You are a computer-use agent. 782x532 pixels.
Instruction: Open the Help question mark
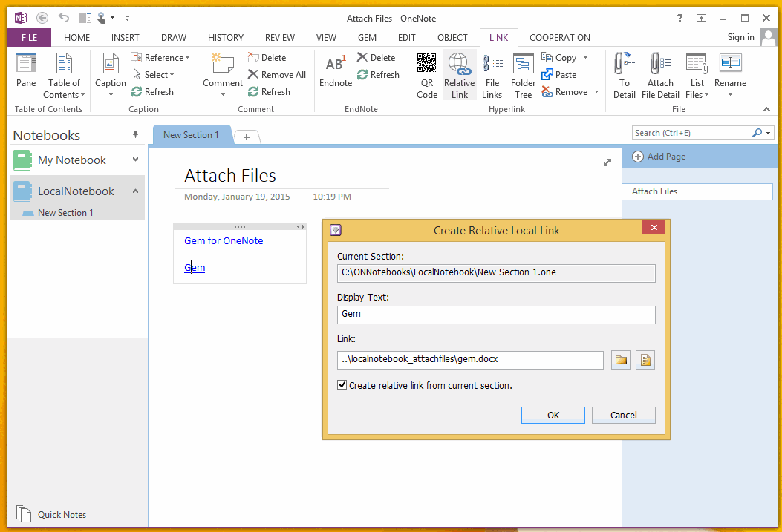click(x=680, y=18)
